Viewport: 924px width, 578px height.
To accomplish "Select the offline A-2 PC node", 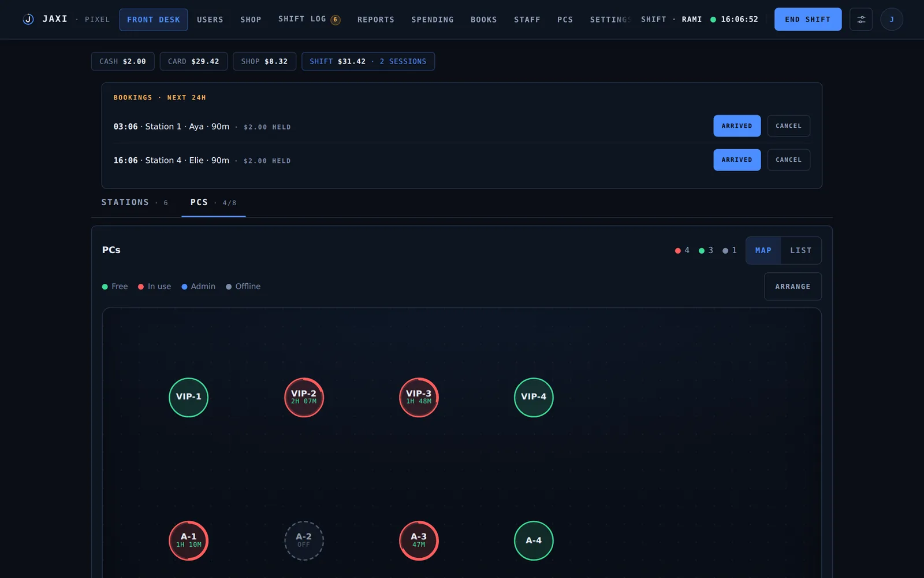I will click(304, 540).
